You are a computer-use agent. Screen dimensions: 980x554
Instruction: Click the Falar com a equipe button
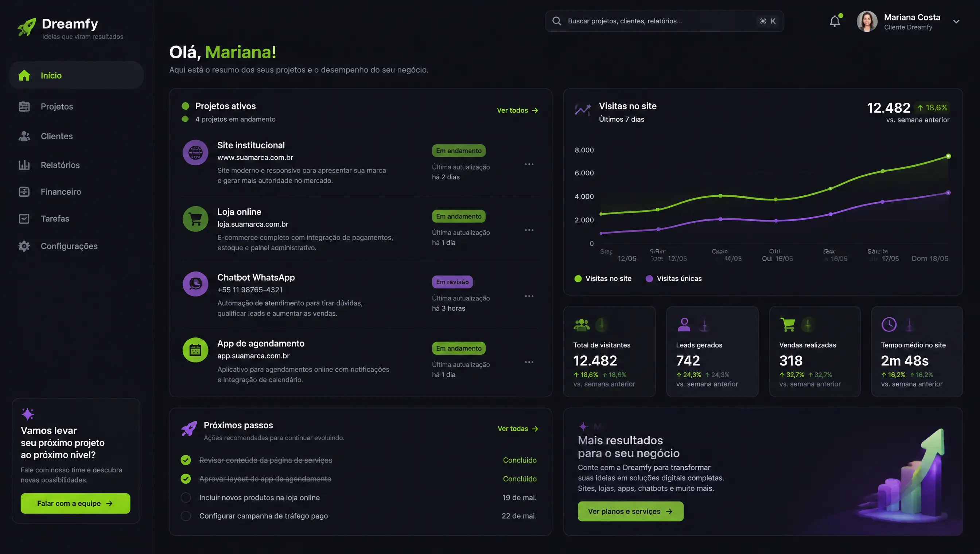pyautogui.click(x=75, y=503)
